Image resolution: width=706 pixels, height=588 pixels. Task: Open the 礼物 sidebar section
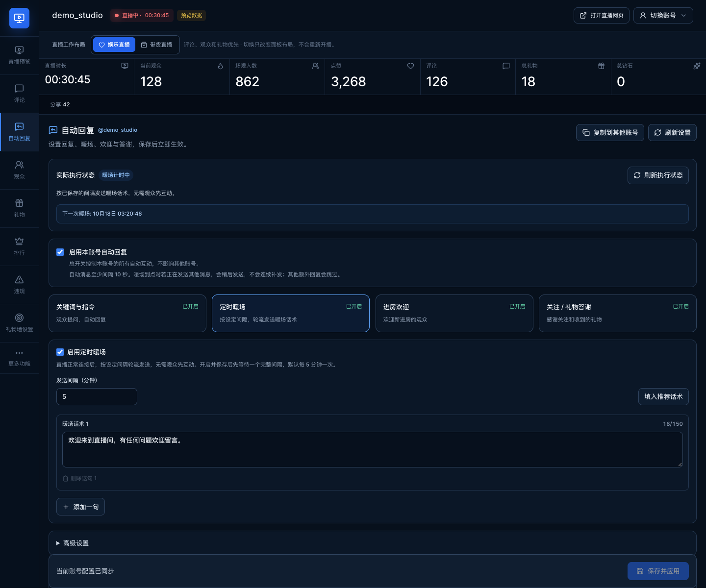pos(19,208)
